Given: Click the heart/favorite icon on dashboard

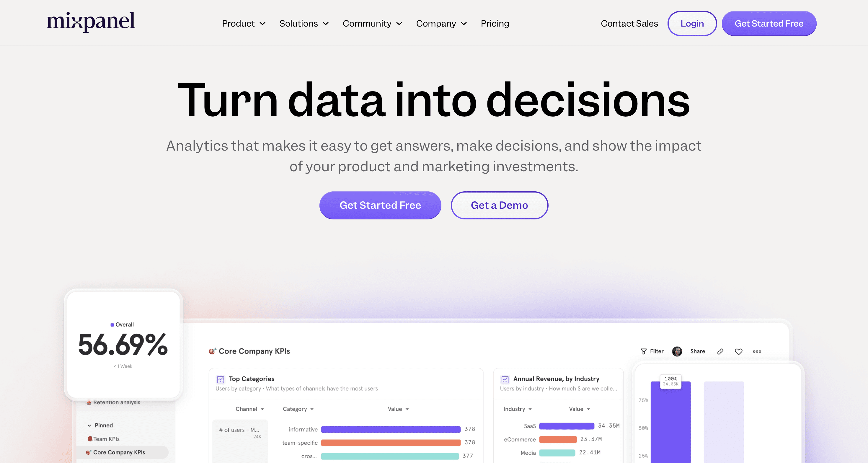Looking at the screenshot, I should point(737,350).
